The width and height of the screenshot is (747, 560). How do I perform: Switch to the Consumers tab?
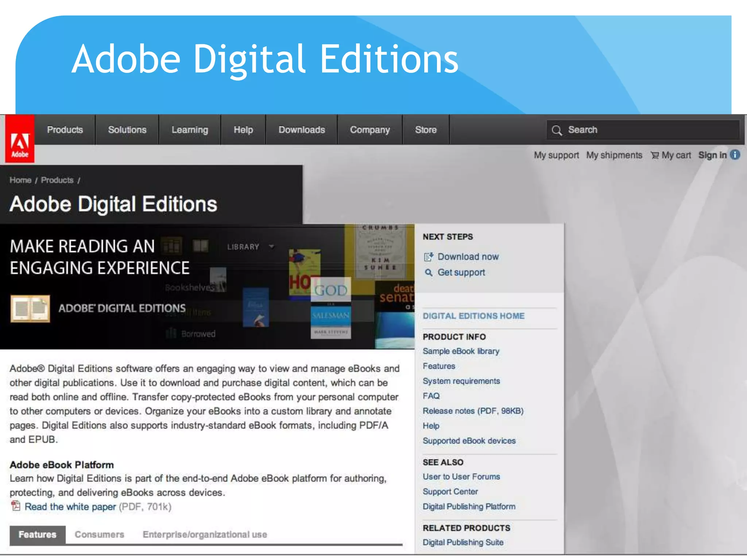pyautogui.click(x=99, y=534)
